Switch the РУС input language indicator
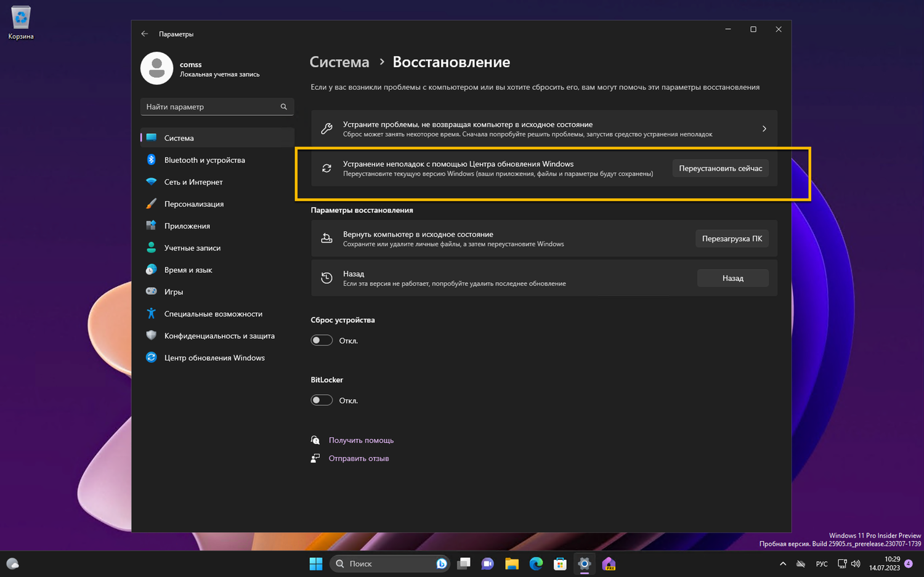924x577 pixels. point(822,563)
